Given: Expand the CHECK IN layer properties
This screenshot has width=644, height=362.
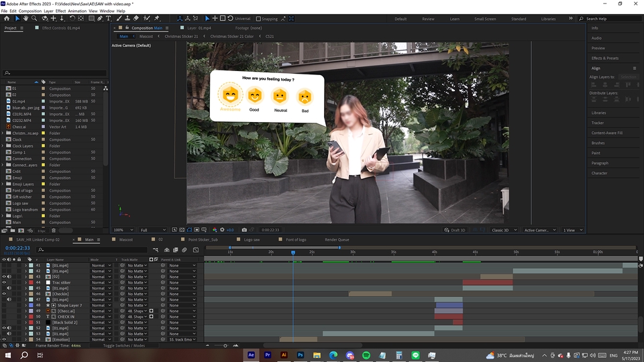Looking at the screenshot, I should 26,317.
